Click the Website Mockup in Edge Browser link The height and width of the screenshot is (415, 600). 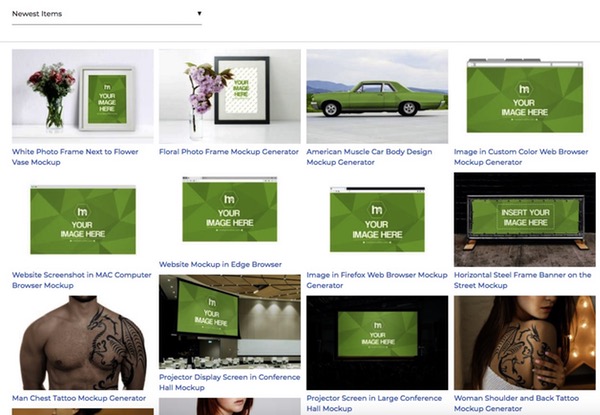(x=220, y=265)
